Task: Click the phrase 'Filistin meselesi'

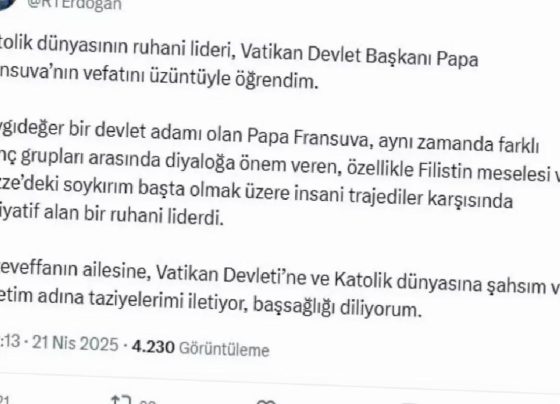Action: coord(483,173)
